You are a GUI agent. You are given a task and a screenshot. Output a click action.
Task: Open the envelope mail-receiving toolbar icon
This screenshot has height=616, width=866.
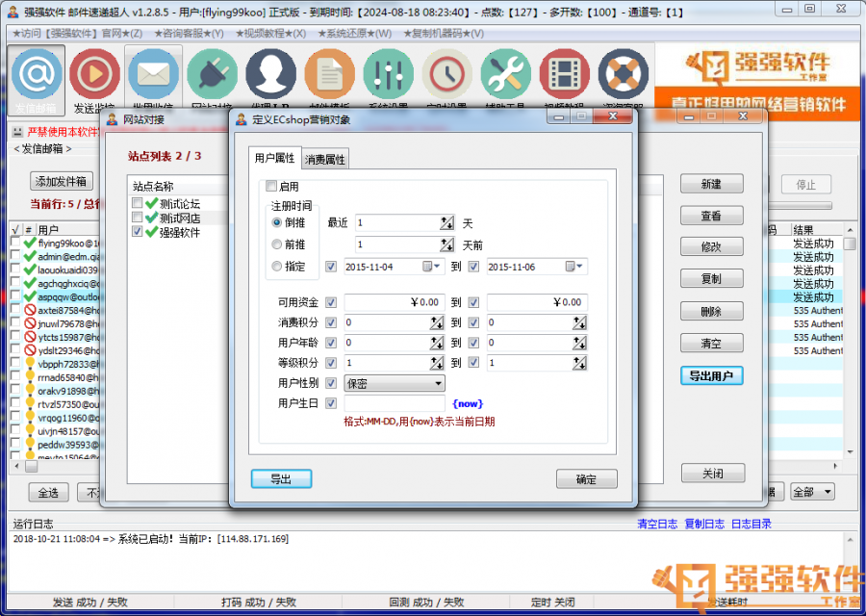(x=154, y=74)
